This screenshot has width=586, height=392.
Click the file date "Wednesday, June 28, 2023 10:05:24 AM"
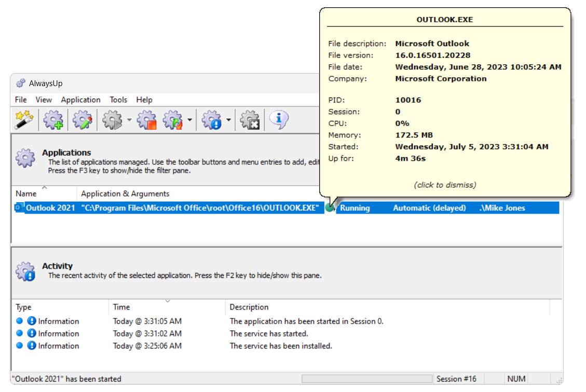479,67
